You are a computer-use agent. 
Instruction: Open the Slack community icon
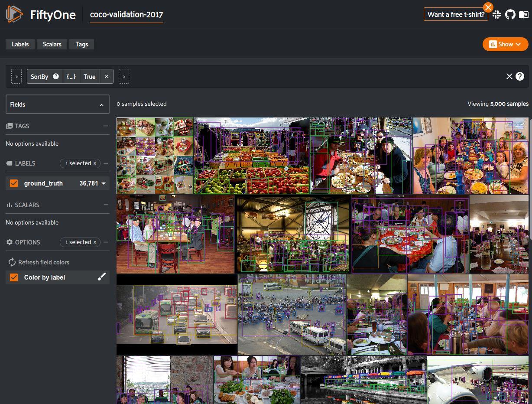click(x=496, y=15)
